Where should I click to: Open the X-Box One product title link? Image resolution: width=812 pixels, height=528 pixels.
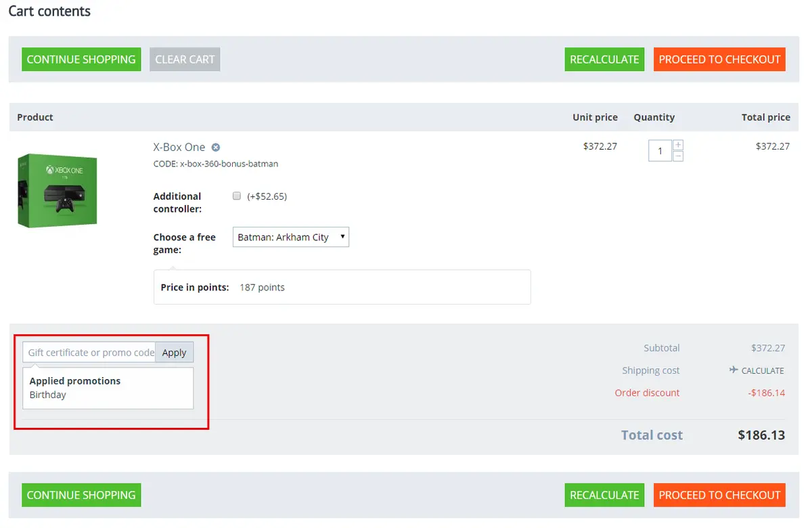[179, 148]
